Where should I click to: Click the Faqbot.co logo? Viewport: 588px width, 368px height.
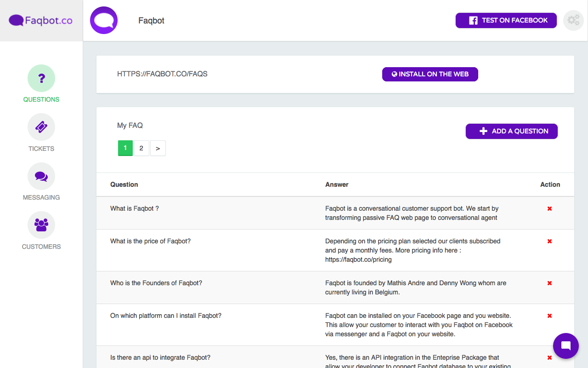41,21
